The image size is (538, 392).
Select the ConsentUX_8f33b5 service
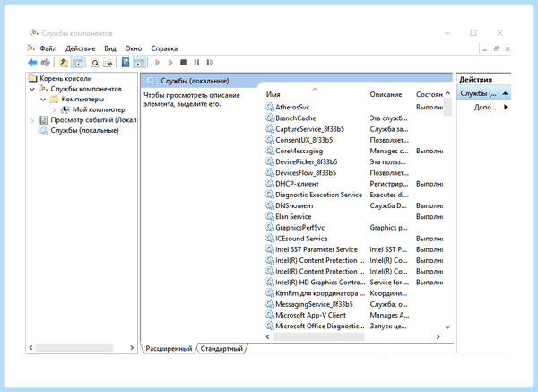(304, 140)
